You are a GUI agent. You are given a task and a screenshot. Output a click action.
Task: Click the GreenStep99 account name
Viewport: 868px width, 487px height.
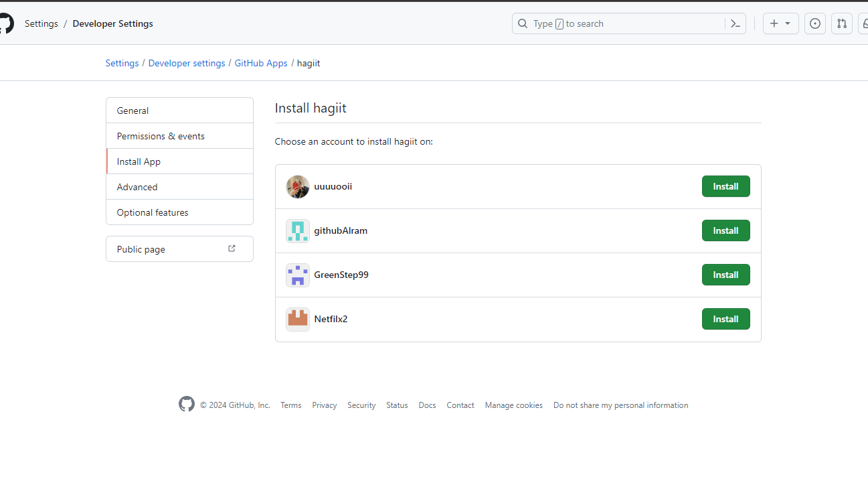click(341, 275)
